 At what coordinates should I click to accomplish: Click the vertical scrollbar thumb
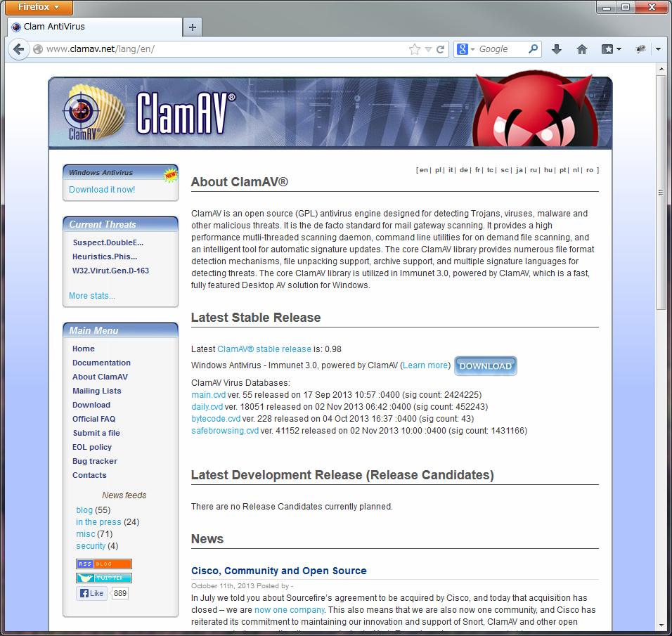[661, 193]
